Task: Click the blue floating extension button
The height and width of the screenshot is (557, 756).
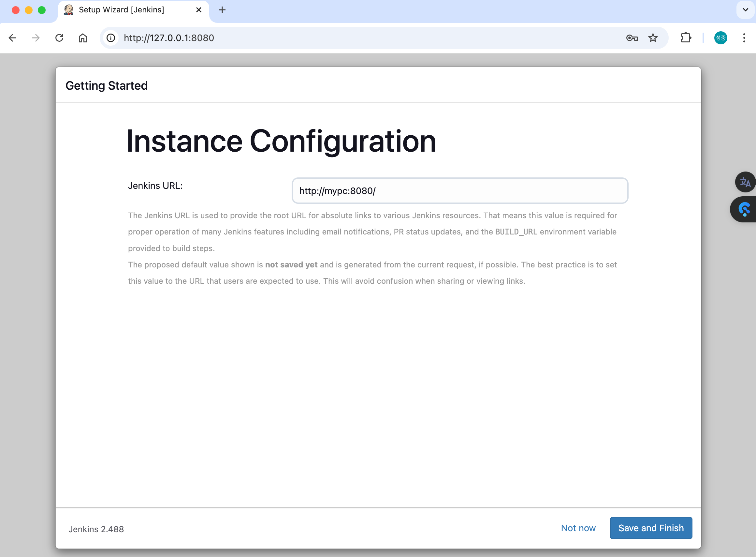Action: pyautogui.click(x=744, y=209)
